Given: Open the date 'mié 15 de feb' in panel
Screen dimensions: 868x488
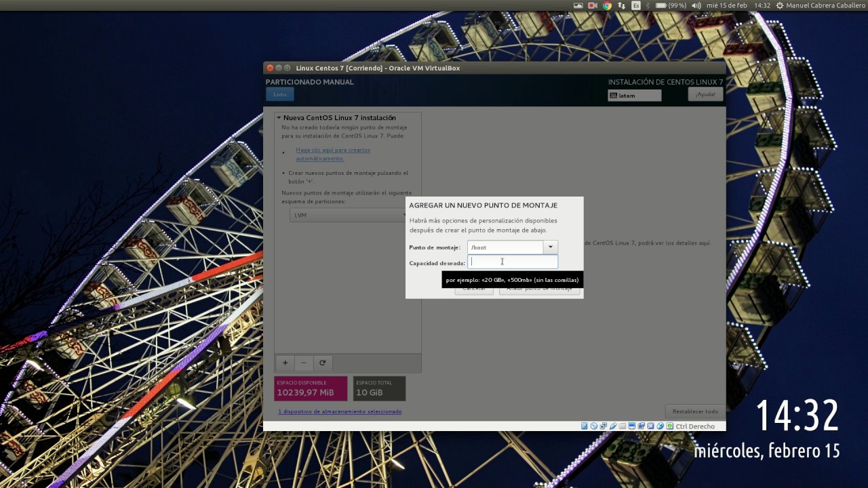Looking at the screenshot, I should pyautogui.click(x=727, y=5).
